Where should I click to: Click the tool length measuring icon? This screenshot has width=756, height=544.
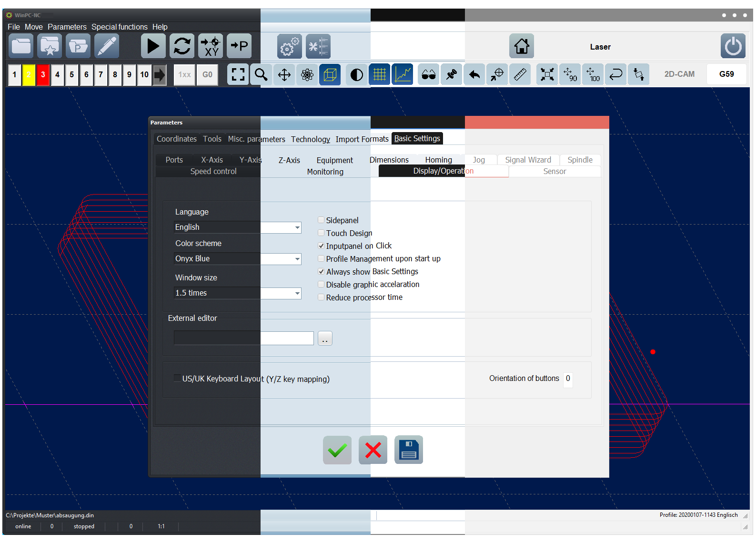coord(318,46)
